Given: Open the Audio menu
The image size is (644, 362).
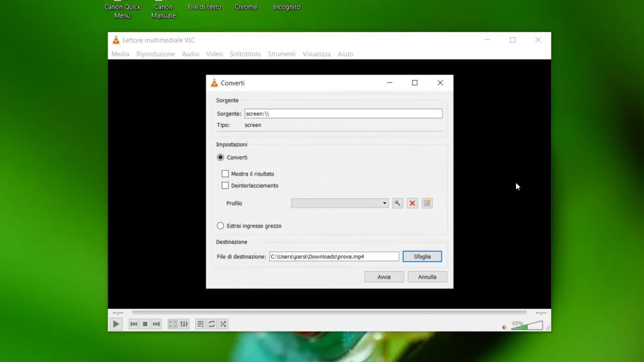Looking at the screenshot, I should click(191, 54).
